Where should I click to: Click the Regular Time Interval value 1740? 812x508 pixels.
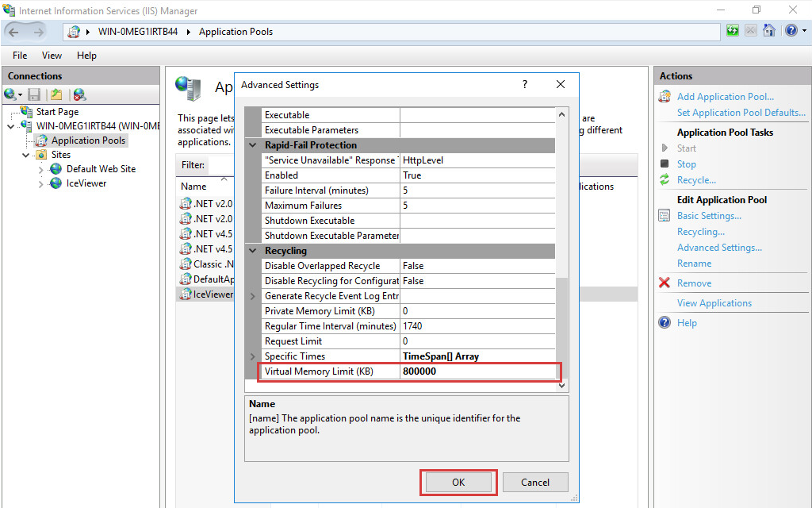click(x=477, y=326)
